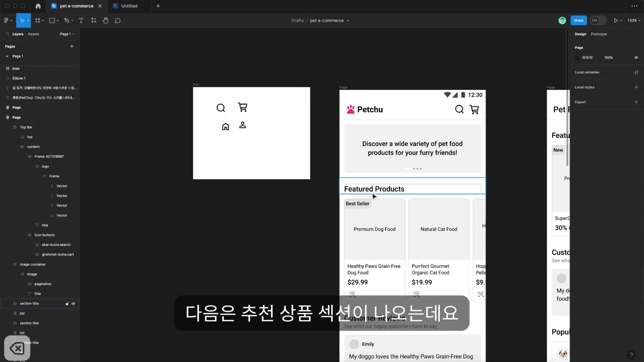Image resolution: width=644 pixels, height=362 pixels.
Task: Select the Pen tool
Action: click(x=67, y=21)
